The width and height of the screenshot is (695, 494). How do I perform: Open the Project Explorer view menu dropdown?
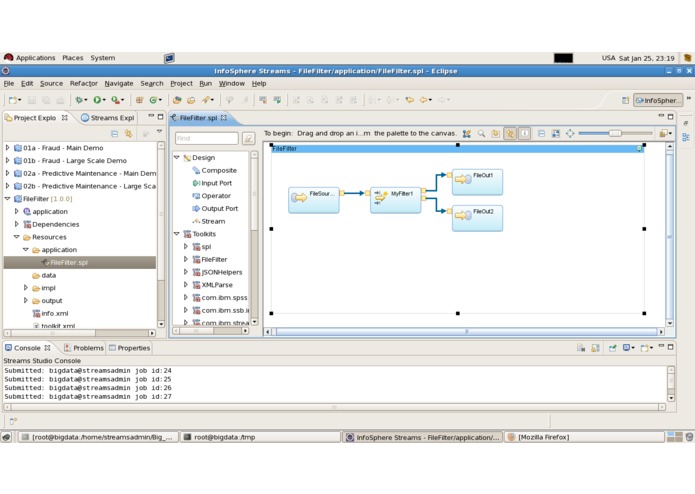click(159, 132)
